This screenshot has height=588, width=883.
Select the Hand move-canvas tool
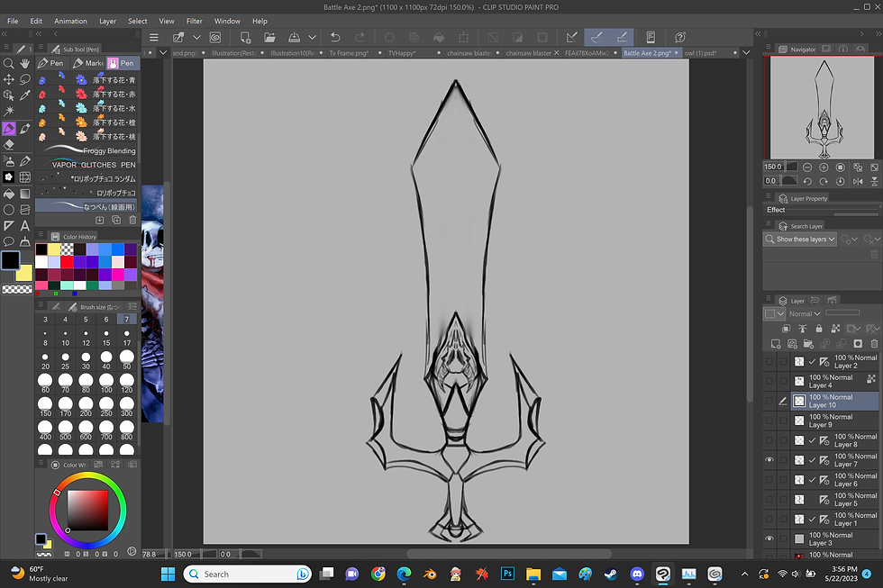click(25, 63)
